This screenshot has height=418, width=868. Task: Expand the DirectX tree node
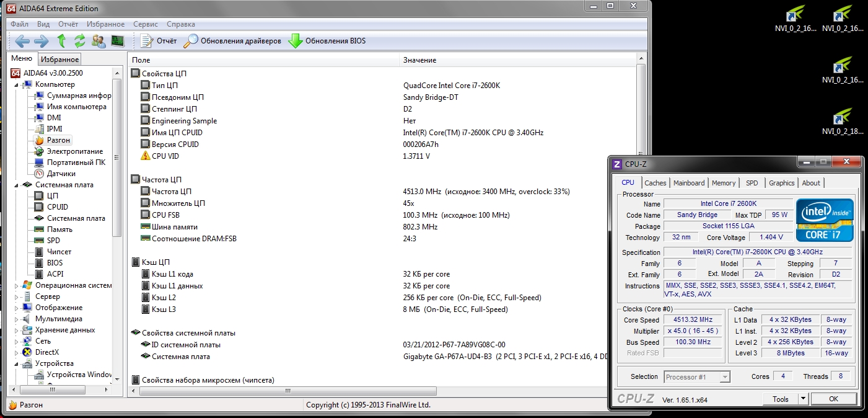tap(17, 352)
